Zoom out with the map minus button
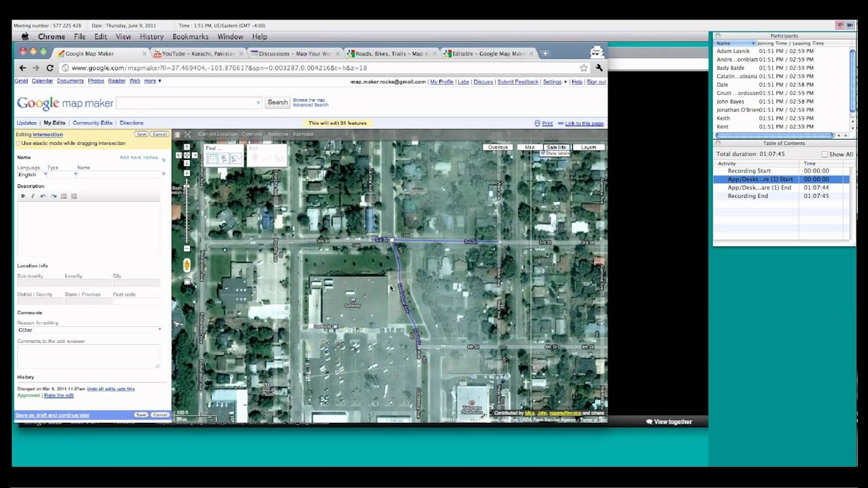 click(x=187, y=249)
